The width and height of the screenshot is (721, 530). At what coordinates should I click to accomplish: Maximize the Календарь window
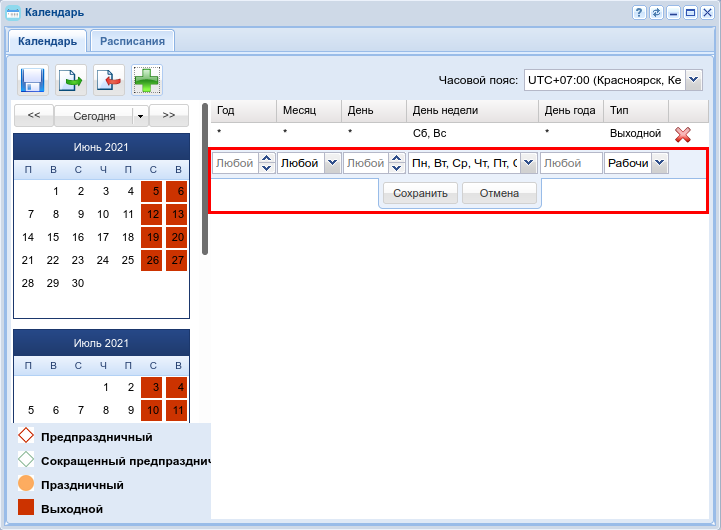690,12
